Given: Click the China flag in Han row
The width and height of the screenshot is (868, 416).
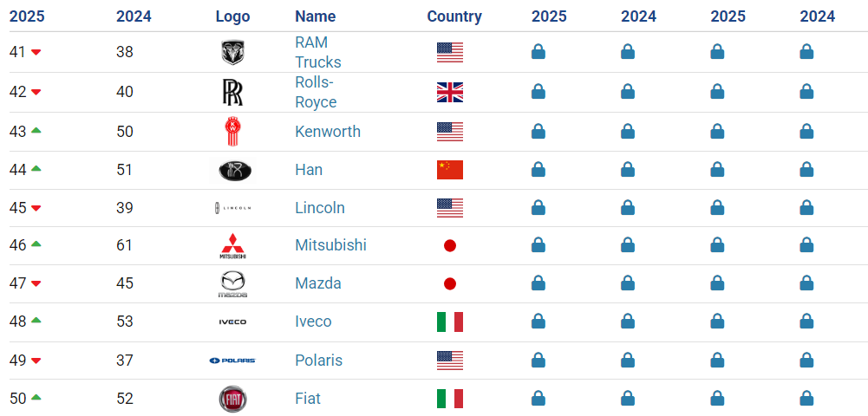Looking at the screenshot, I should pos(449,170).
